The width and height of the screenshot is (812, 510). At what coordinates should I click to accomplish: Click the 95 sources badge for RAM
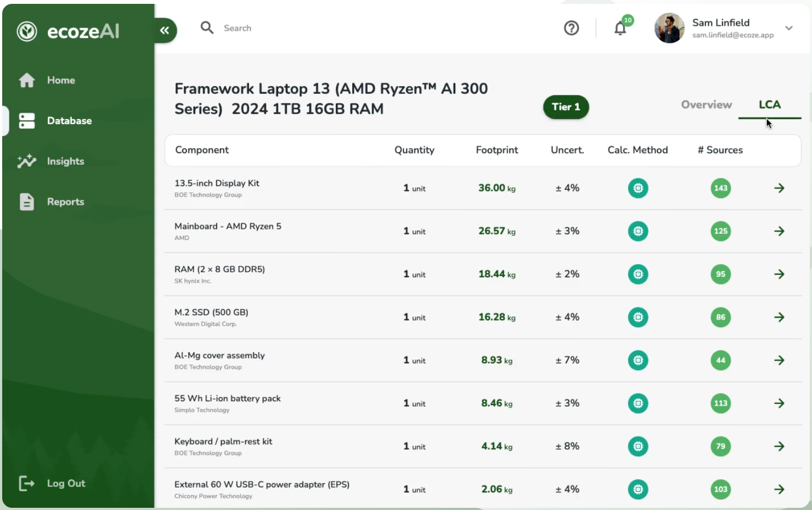[720, 274]
